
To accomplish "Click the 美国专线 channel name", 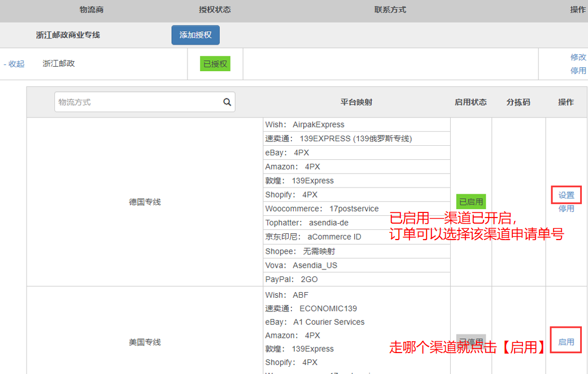I will pos(145,342).
